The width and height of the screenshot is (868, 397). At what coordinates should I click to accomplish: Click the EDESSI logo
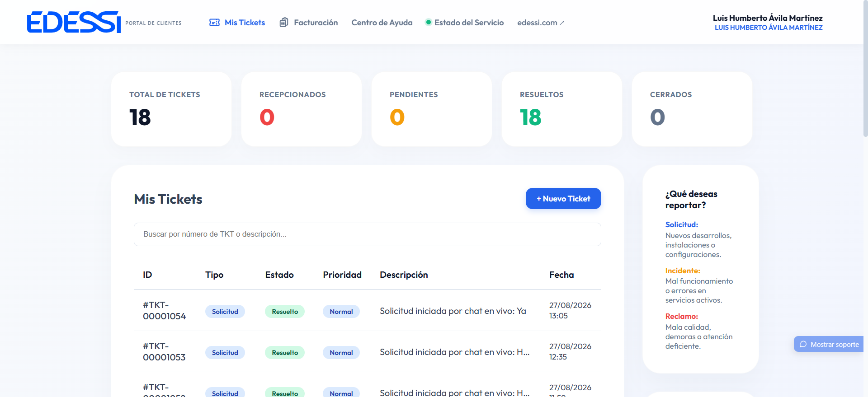[x=74, y=22]
